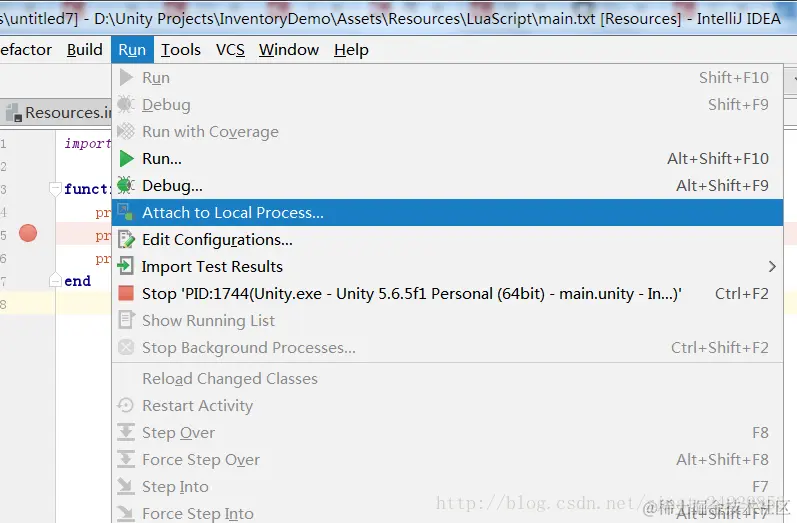
Task: Choose Debug... with Alt+Shift+F9 shortcut
Action: pos(447,186)
